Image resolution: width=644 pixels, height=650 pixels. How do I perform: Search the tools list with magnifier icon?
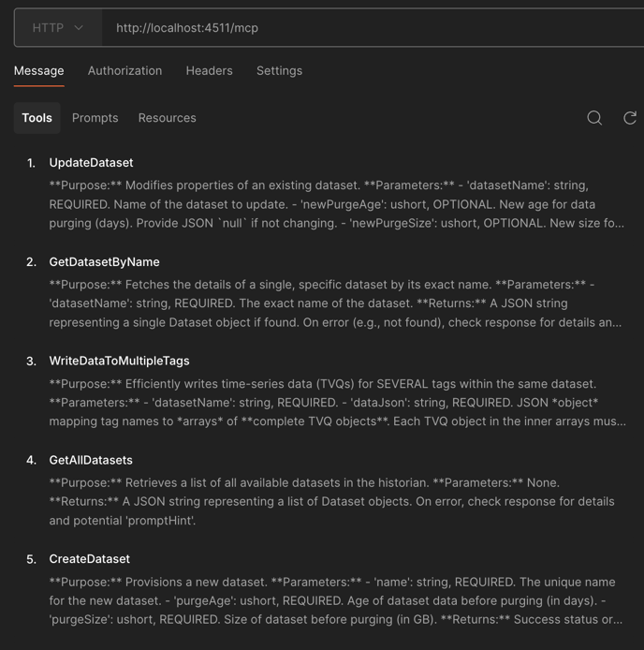pos(594,118)
